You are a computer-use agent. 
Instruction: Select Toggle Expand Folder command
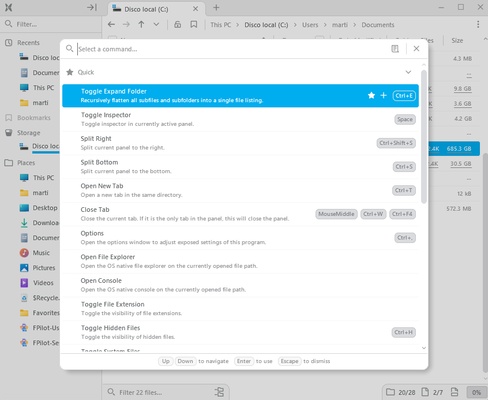pos(240,96)
